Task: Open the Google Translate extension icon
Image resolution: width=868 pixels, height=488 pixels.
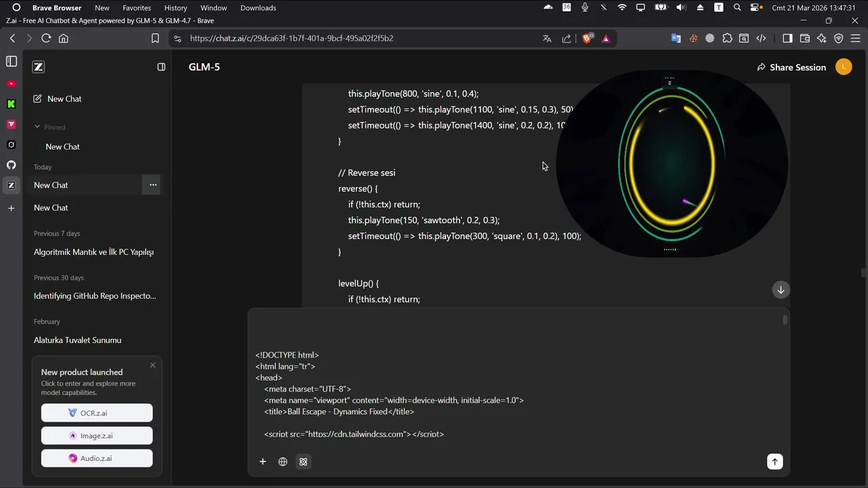Action: [676, 39]
